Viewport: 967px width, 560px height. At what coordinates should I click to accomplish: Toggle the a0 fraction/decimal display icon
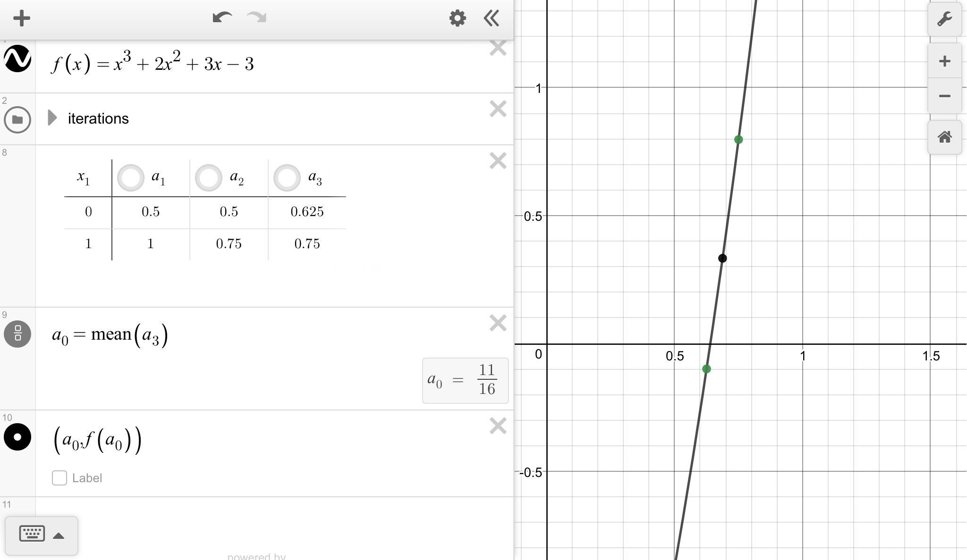click(17, 334)
